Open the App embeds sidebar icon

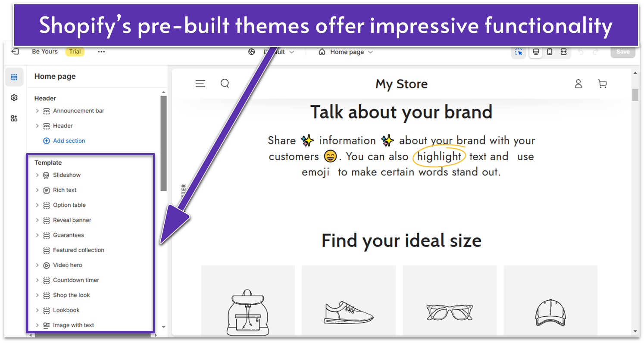point(14,118)
